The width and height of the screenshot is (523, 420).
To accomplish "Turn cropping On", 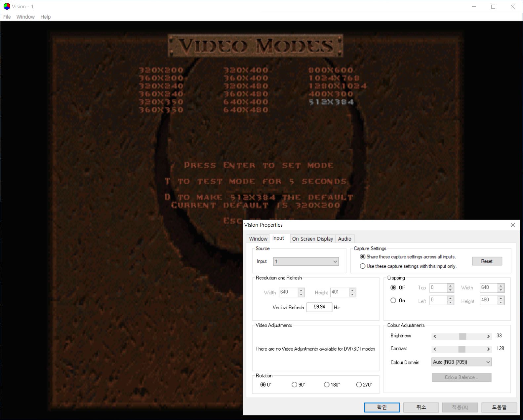I will coord(397,300).
